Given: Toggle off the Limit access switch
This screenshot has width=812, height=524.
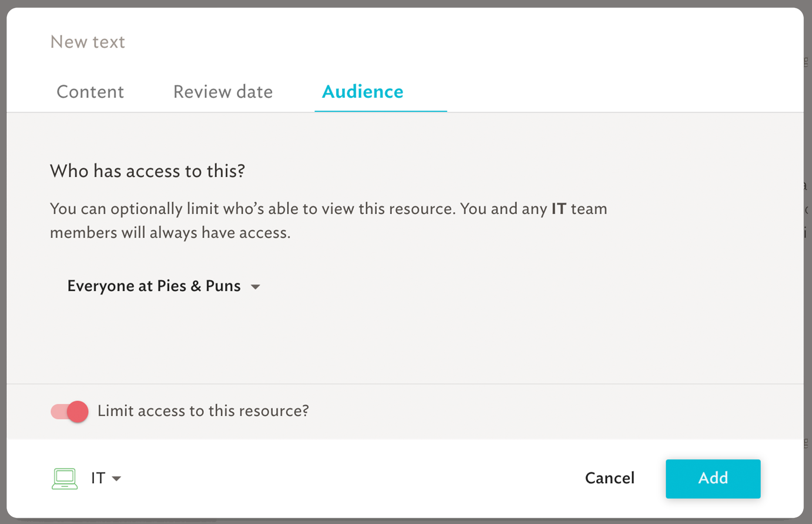Looking at the screenshot, I should [x=70, y=411].
